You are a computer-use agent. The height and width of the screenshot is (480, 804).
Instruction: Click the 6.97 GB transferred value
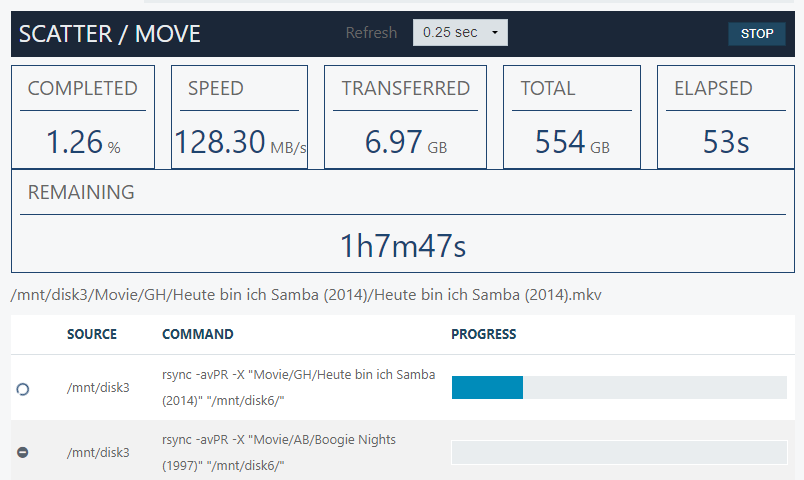click(406, 142)
